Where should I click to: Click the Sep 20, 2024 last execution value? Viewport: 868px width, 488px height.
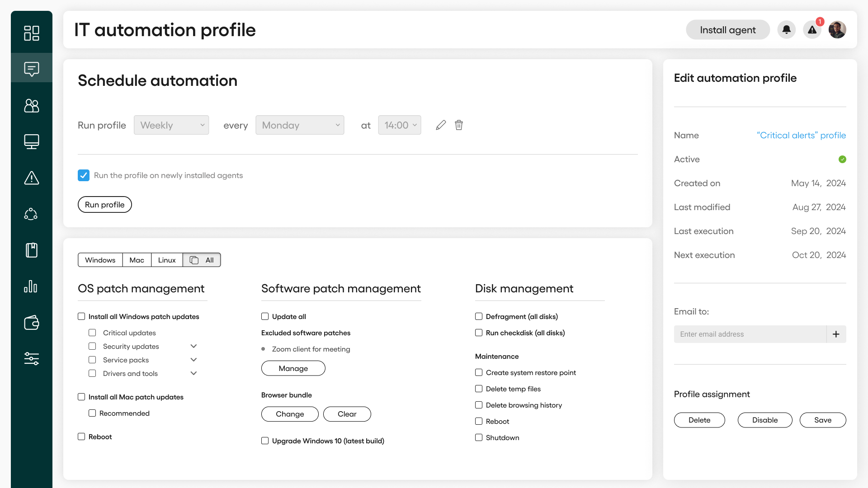tap(818, 231)
